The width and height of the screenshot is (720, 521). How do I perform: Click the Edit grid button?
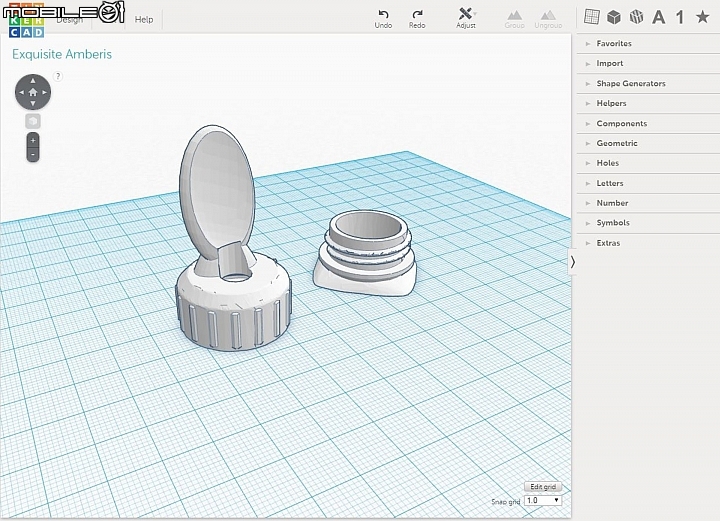[543, 487]
